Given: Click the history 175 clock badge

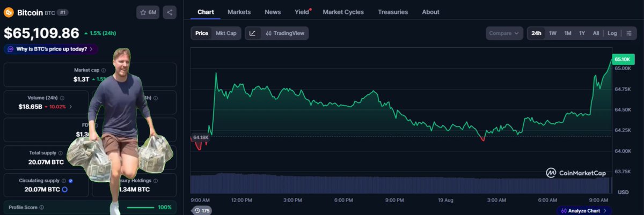Looking at the screenshot, I should 202,211.
